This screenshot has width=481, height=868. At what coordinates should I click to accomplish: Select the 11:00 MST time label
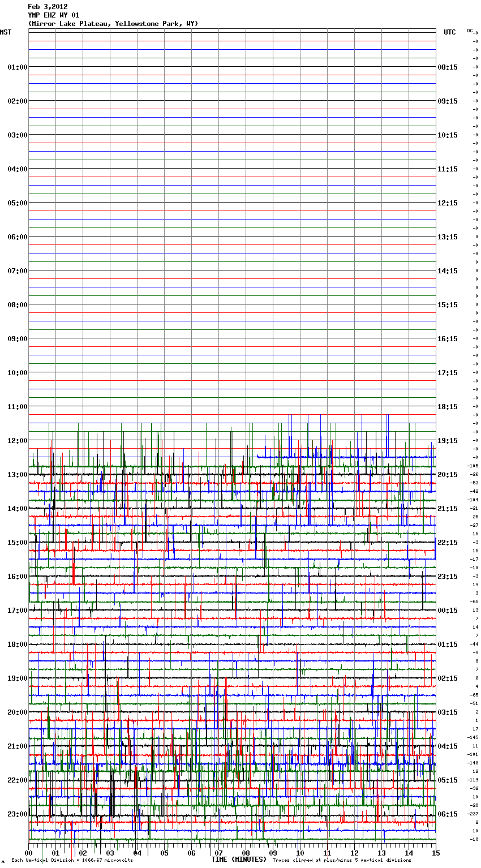tap(18, 407)
